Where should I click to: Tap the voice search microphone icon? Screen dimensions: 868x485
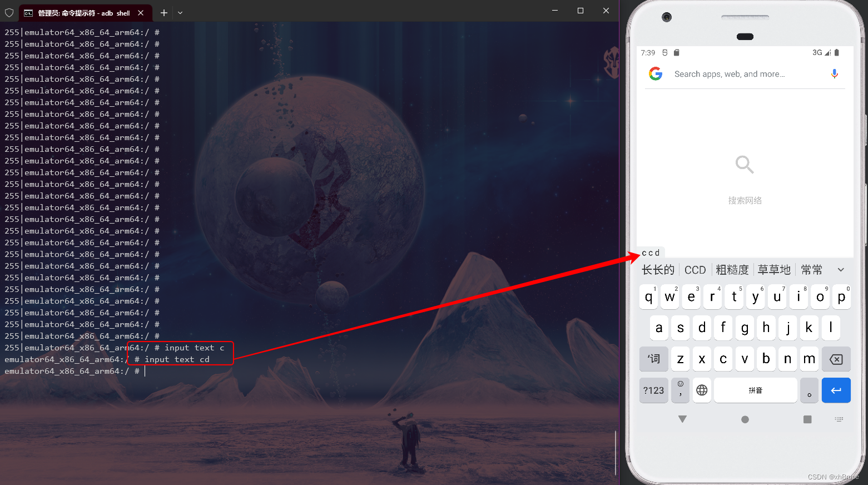pyautogui.click(x=834, y=73)
